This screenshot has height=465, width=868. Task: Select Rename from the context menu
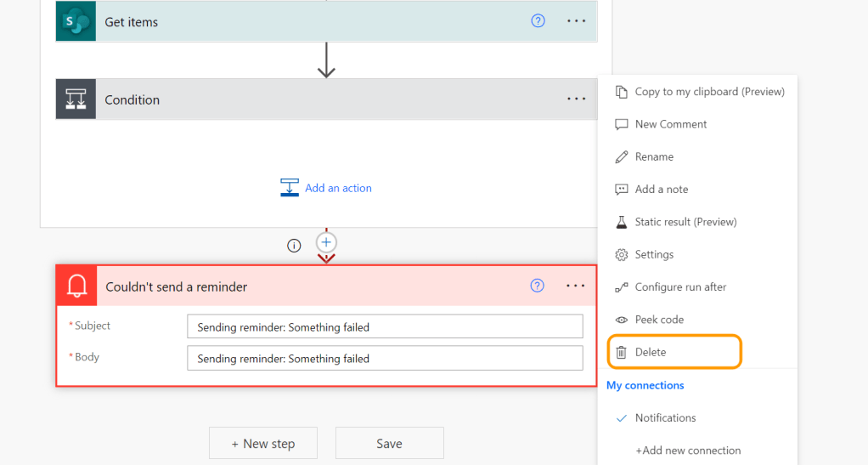654,156
